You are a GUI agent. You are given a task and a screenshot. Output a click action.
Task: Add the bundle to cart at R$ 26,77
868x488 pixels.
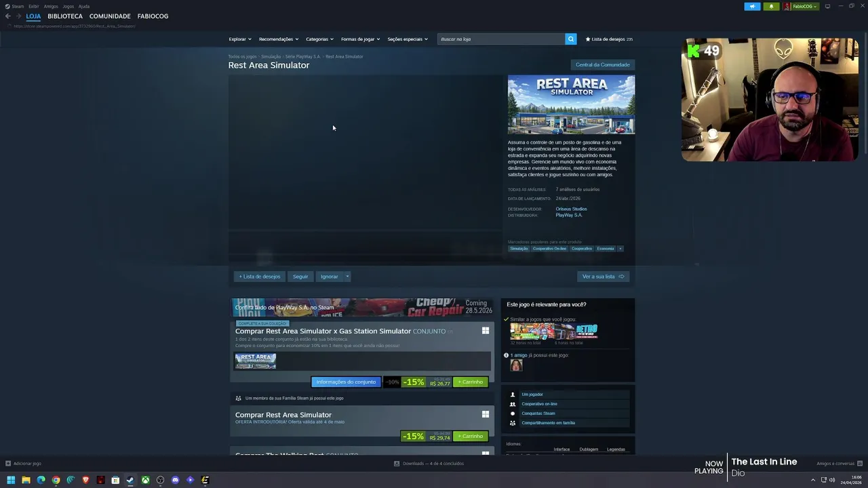click(471, 382)
